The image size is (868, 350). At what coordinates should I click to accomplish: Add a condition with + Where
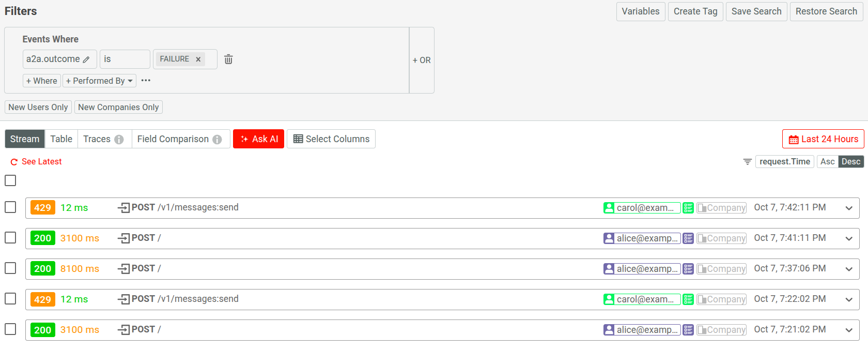point(42,81)
